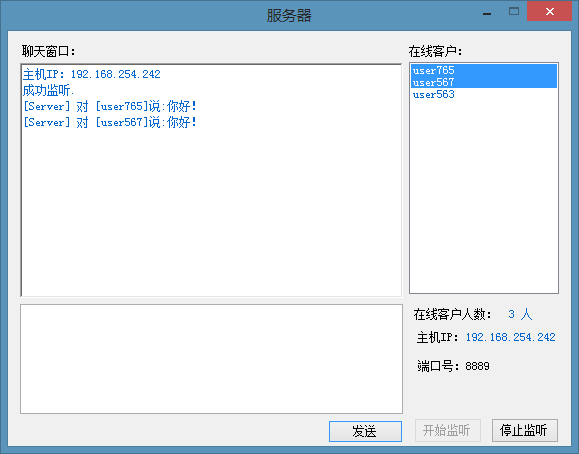This screenshot has width=579, height=454.
Task: Click the 停止监听 stop listening button
Action: pos(524,430)
